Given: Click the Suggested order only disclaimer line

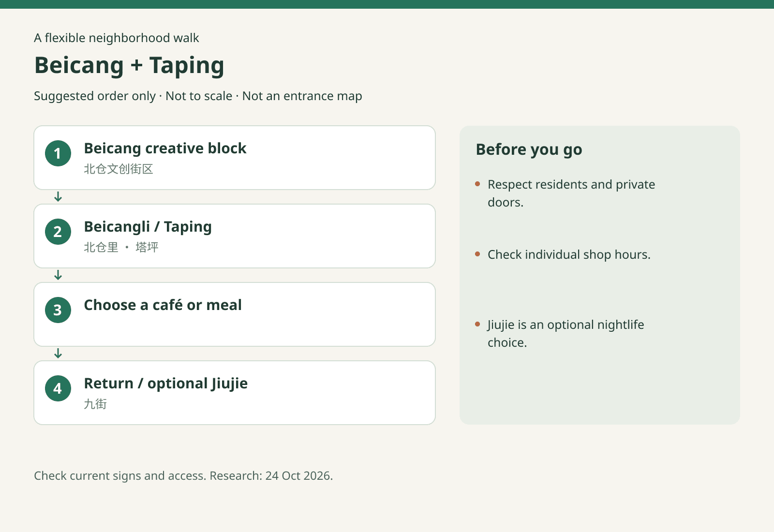Looking at the screenshot, I should point(198,96).
